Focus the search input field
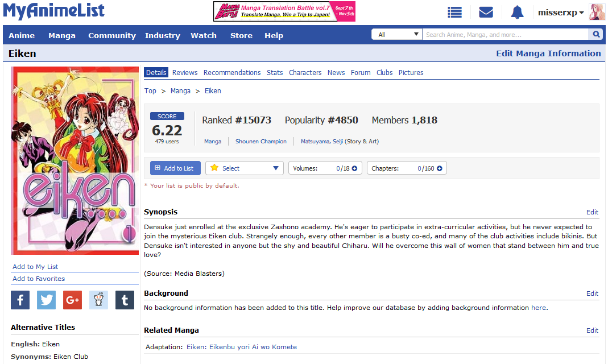This screenshot has height=364, width=608. (x=506, y=35)
